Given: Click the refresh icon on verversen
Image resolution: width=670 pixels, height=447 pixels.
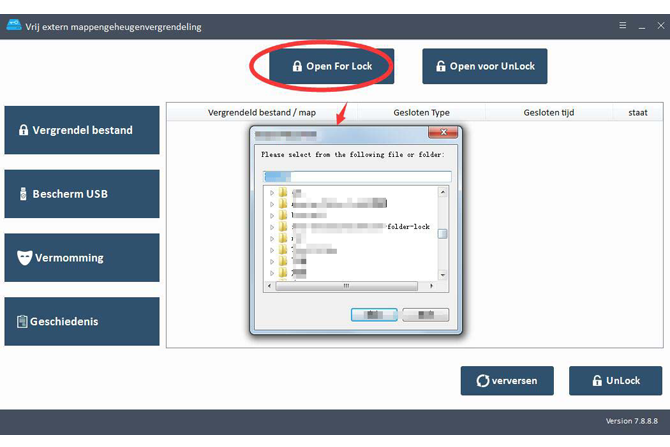Looking at the screenshot, I should coord(483,381).
